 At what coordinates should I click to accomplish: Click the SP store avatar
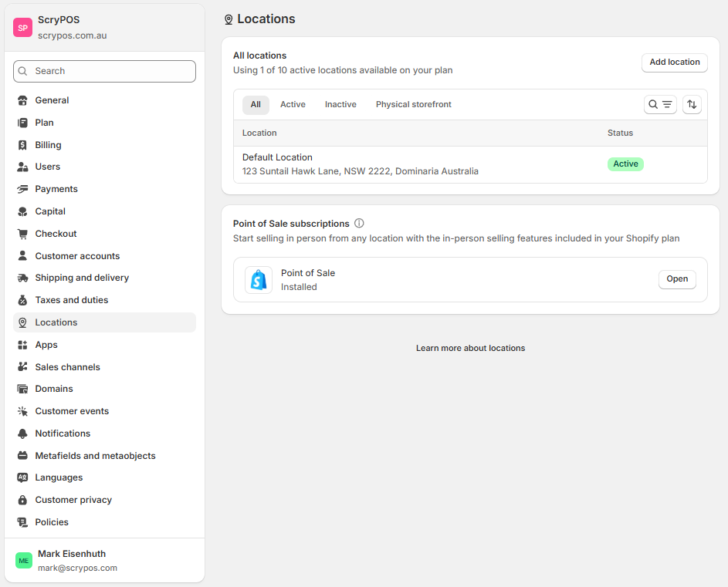(x=22, y=27)
